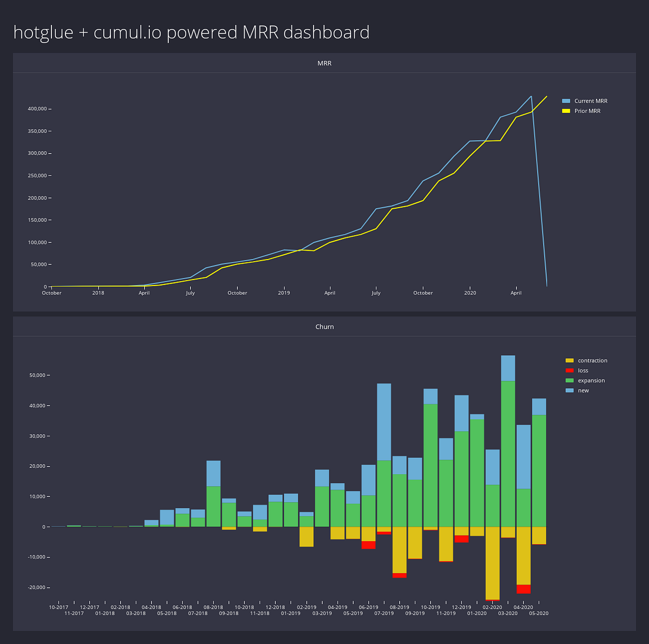The width and height of the screenshot is (649, 644).
Task: Click the green expansion legend swatch
Action: pos(569,380)
